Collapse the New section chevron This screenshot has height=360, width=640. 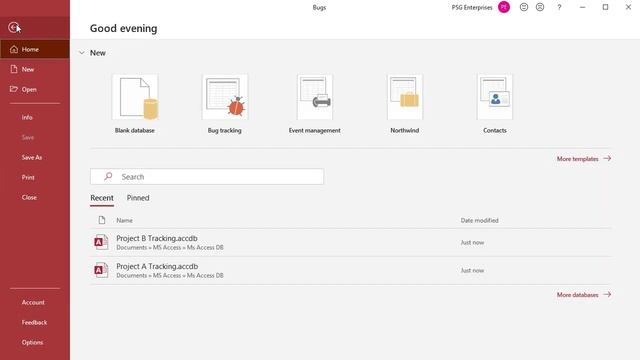coord(82,53)
